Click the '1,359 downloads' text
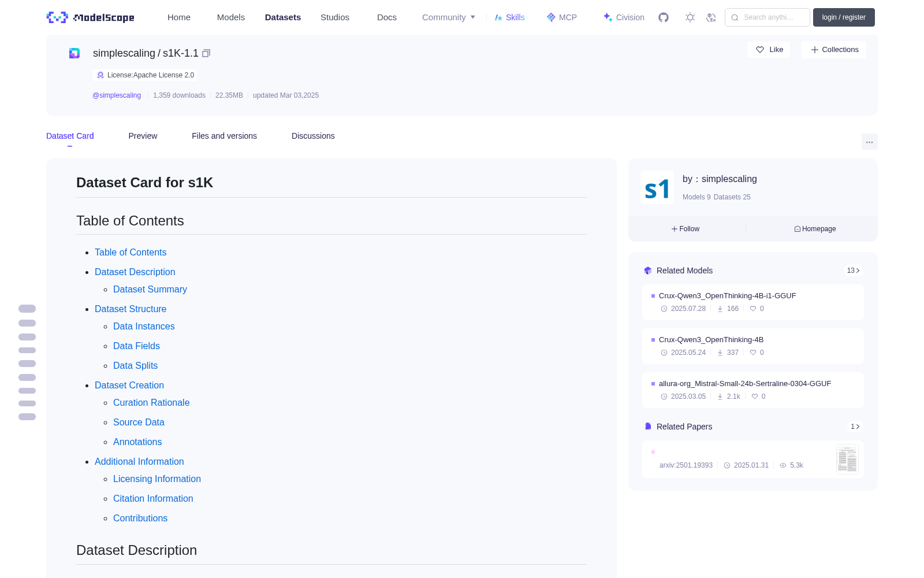This screenshot has height=578, width=924. 179,95
